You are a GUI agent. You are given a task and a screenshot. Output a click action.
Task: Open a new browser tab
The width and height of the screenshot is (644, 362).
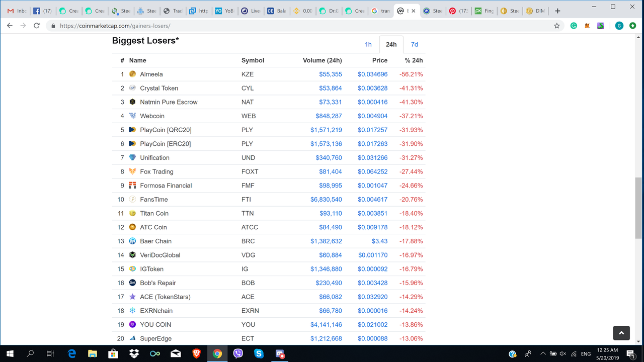point(557,11)
